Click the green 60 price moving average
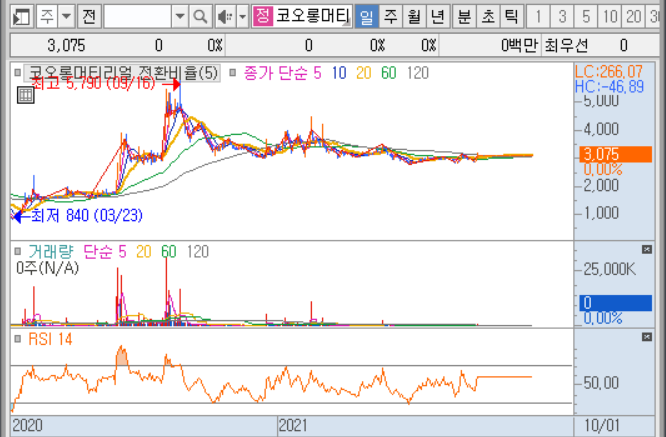Viewport: 666px width, 437px height. point(389,73)
